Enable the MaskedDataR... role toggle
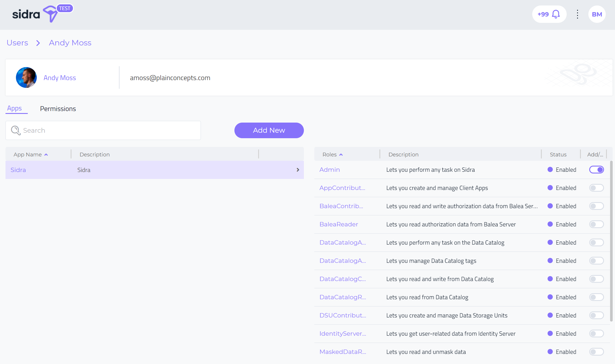The width and height of the screenshot is (615, 364). coord(596,352)
